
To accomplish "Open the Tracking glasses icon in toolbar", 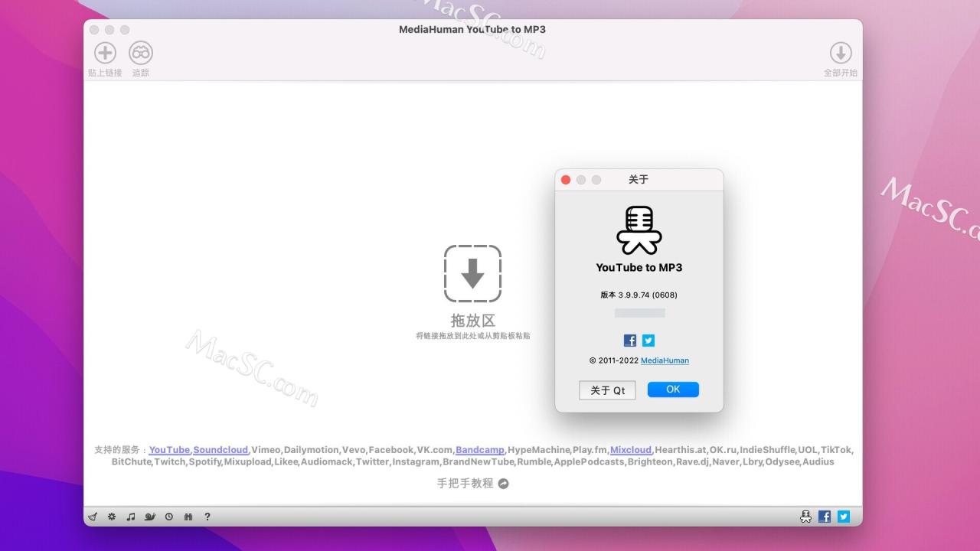I will pos(141,53).
